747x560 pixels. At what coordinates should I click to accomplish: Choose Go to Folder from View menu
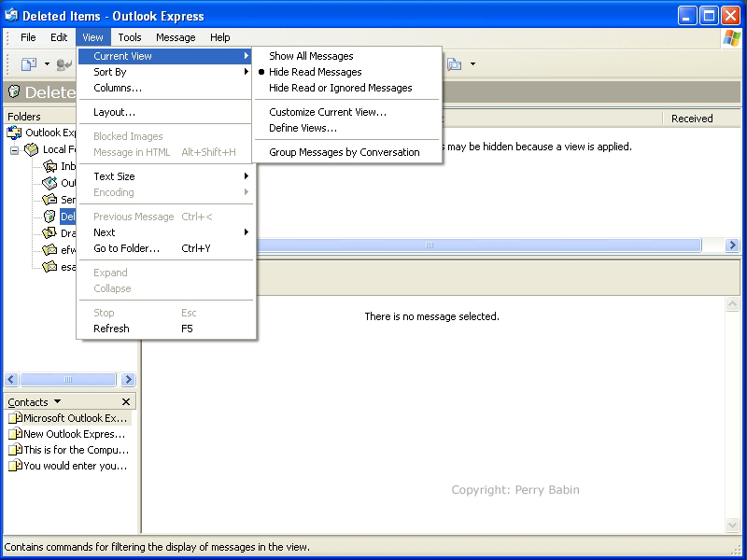click(127, 248)
